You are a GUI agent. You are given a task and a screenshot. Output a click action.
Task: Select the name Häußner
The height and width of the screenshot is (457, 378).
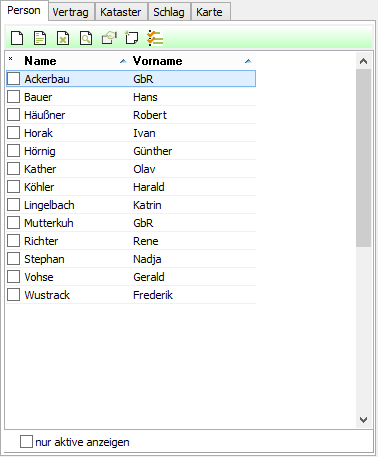(45, 115)
